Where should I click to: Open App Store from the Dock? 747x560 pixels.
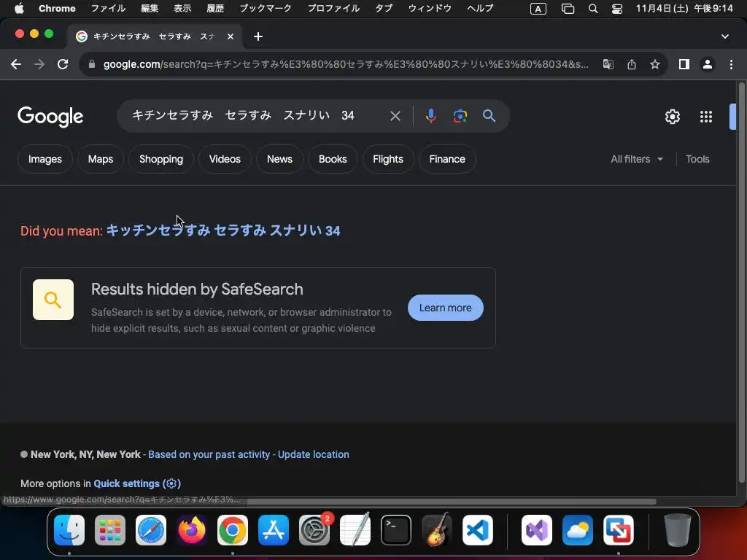coord(274,530)
